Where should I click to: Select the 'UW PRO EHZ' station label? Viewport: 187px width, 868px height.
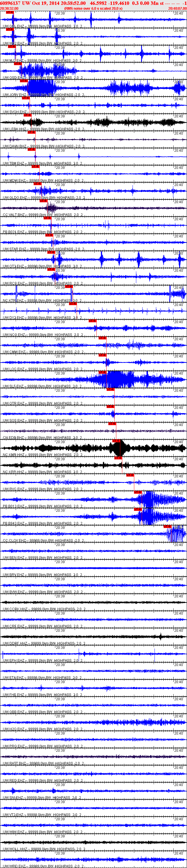tap(14, 746)
